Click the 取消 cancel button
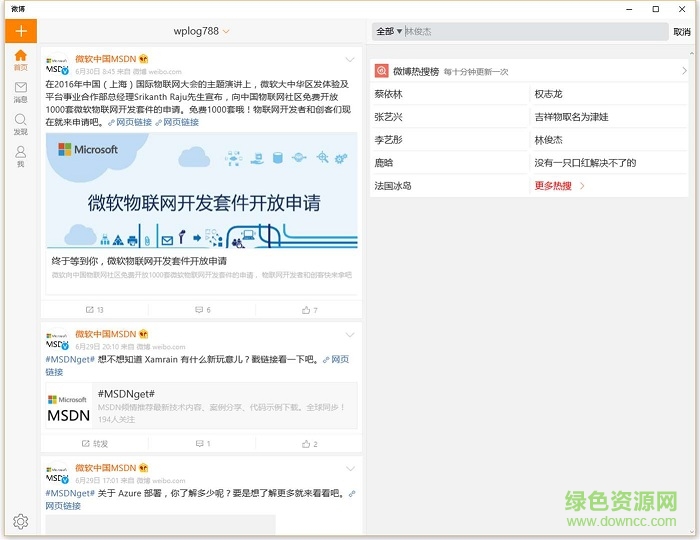 coord(681,32)
